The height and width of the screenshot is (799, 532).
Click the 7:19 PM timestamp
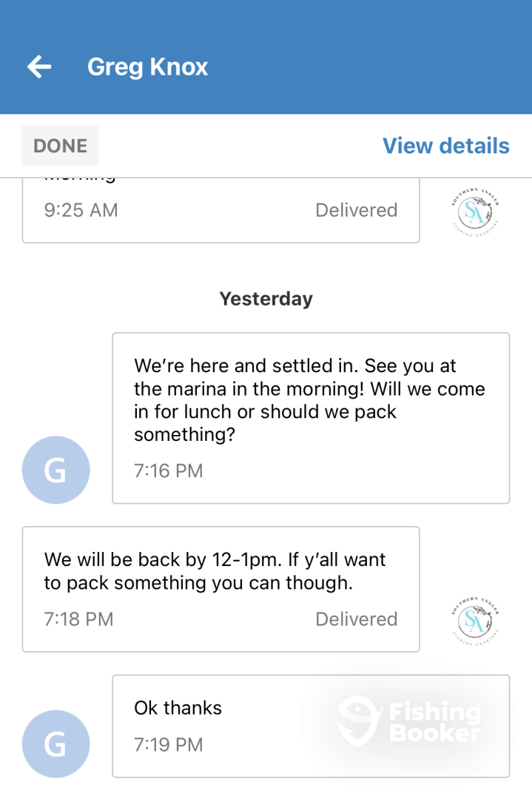(x=168, y=744)
